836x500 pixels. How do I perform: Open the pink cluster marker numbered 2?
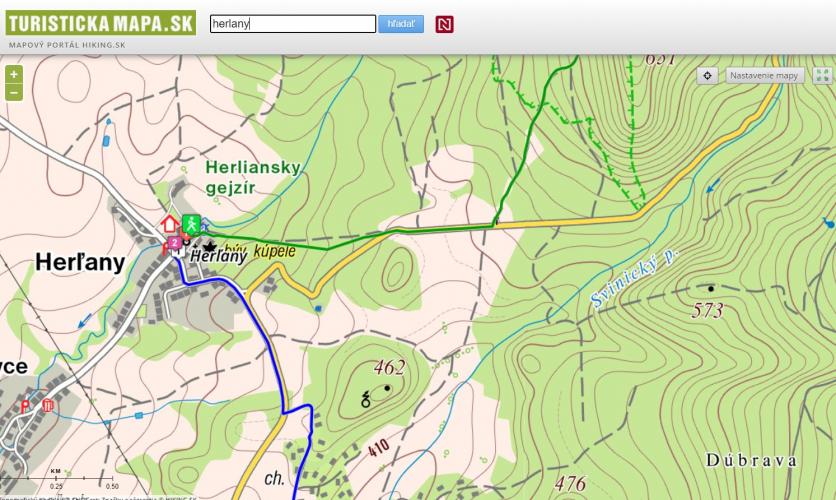175,242
